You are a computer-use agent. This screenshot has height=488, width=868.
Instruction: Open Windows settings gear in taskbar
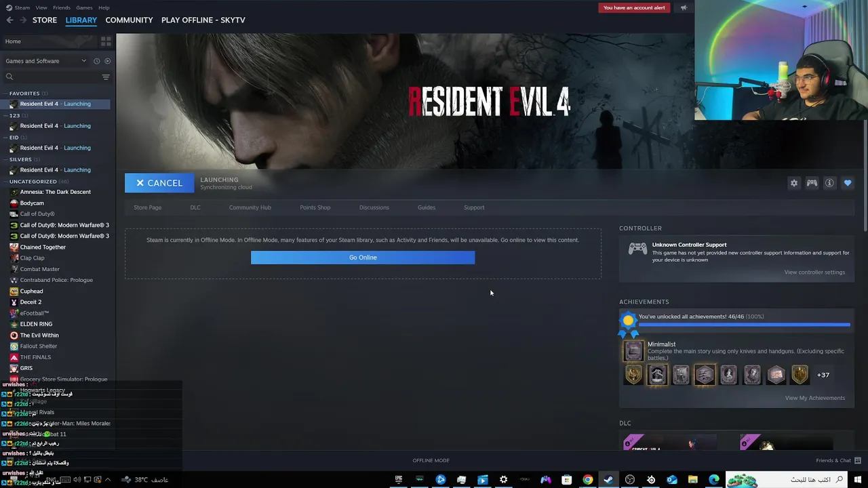(x=503, y=480)
